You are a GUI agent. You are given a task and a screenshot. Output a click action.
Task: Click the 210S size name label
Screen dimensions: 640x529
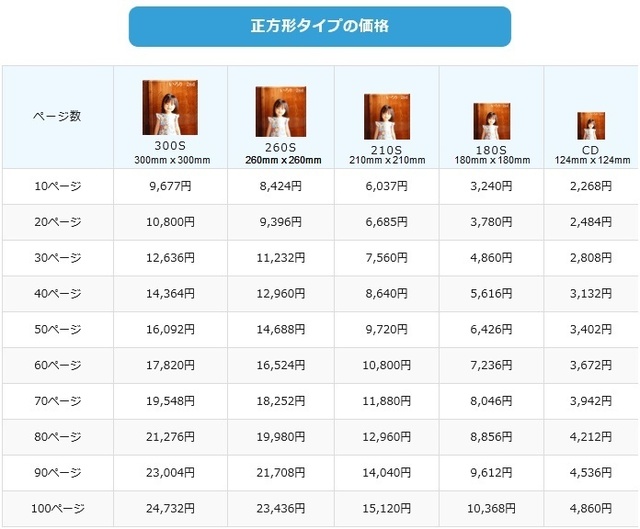[x=387, y=148]
